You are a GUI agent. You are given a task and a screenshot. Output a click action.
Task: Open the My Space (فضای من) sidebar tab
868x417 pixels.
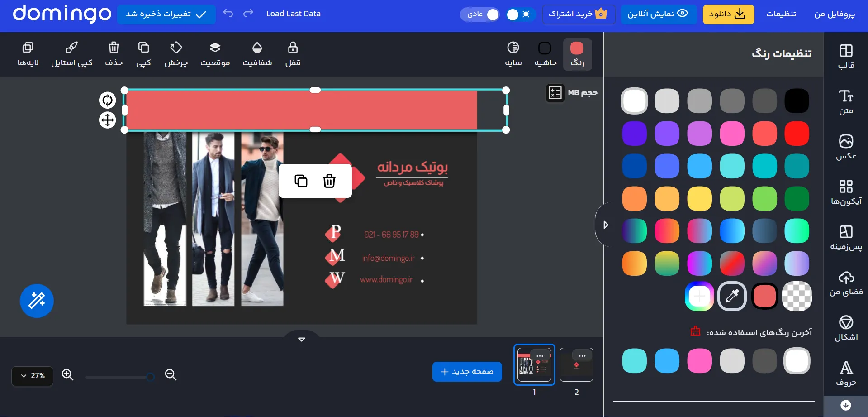click(x=846, y=283)
